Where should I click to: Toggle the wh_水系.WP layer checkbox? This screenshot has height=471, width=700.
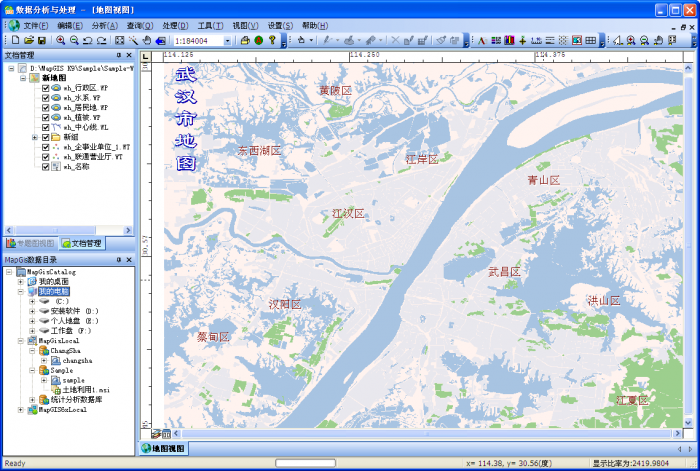46,98
